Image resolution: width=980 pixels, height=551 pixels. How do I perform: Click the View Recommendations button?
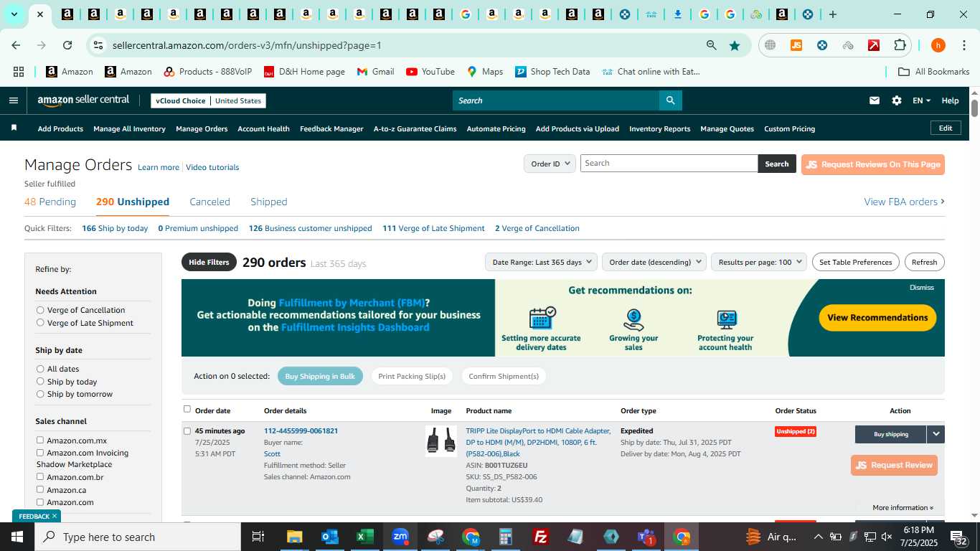coord(877,317)
